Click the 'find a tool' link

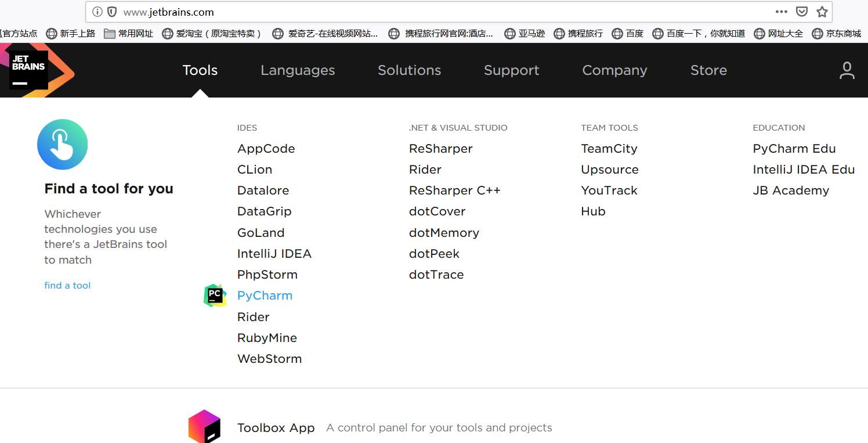[67, 285]
